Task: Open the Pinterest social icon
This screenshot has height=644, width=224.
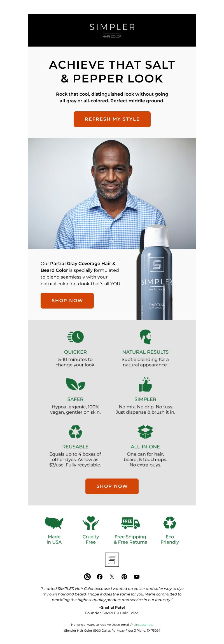Action: coord(124,577)
